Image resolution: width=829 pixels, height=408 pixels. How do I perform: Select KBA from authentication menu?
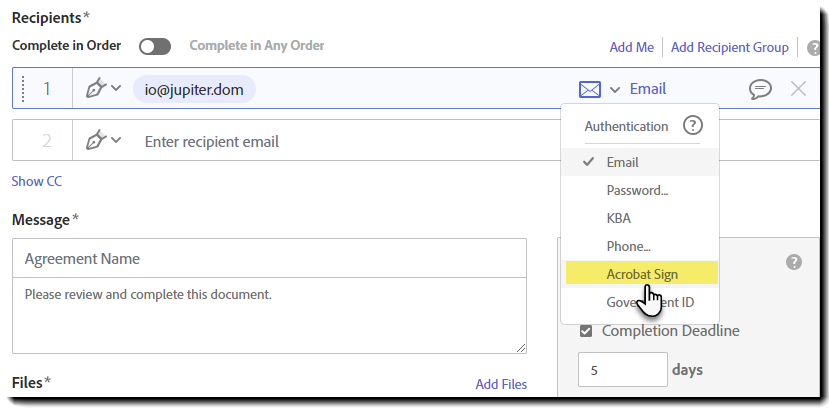619,218
